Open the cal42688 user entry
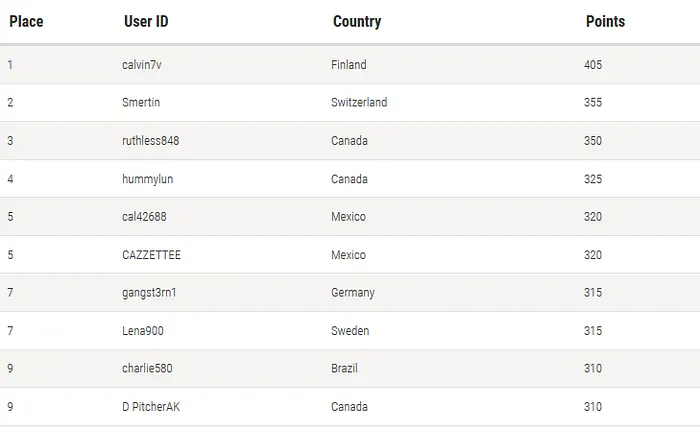700x427 pixels. 144,217
